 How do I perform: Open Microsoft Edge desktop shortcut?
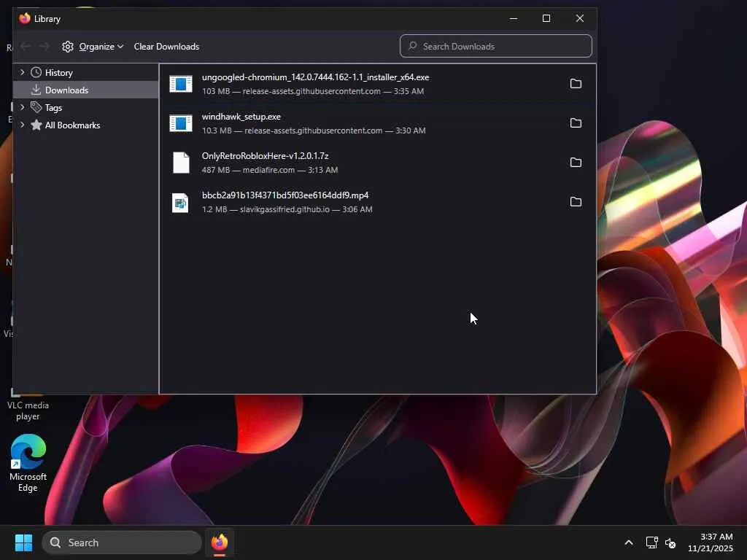[28, 463]
